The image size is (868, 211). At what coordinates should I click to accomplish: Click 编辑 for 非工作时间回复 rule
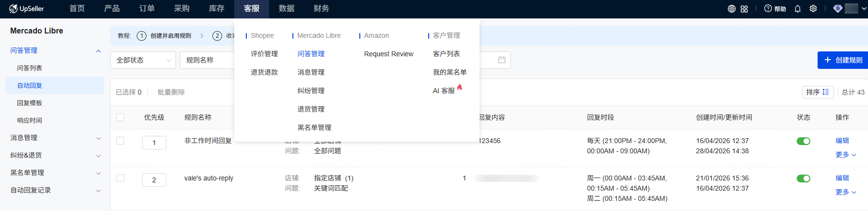[842, 141]
